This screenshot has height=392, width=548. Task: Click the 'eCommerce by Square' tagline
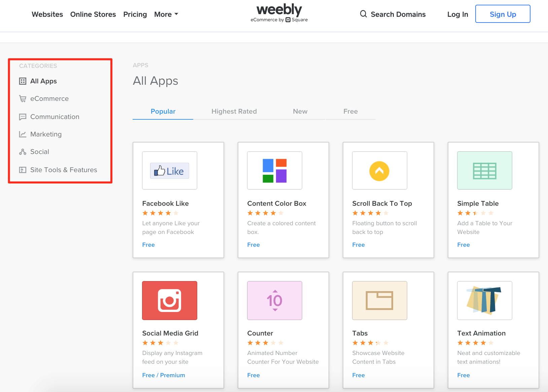279,20
